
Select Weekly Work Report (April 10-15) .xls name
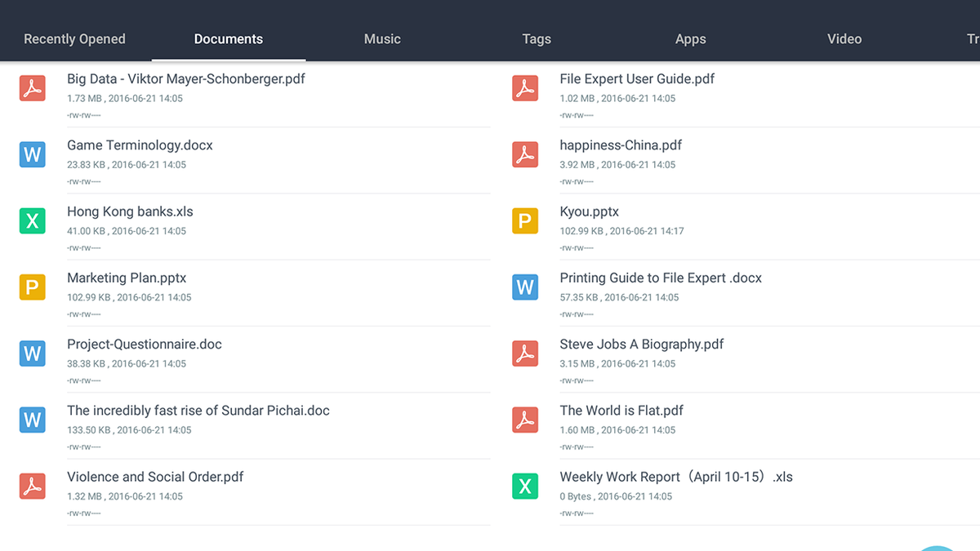(676, 477)
